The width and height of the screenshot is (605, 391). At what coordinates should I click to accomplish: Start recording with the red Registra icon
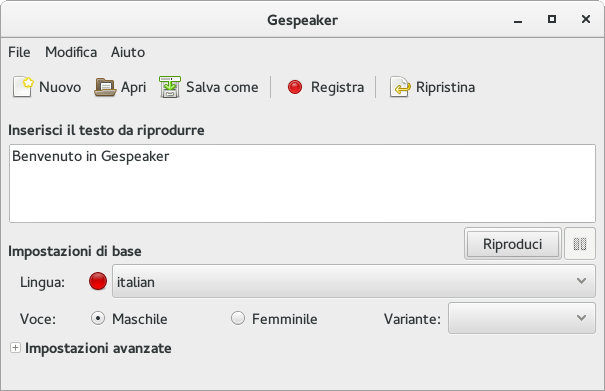point(295,87)
